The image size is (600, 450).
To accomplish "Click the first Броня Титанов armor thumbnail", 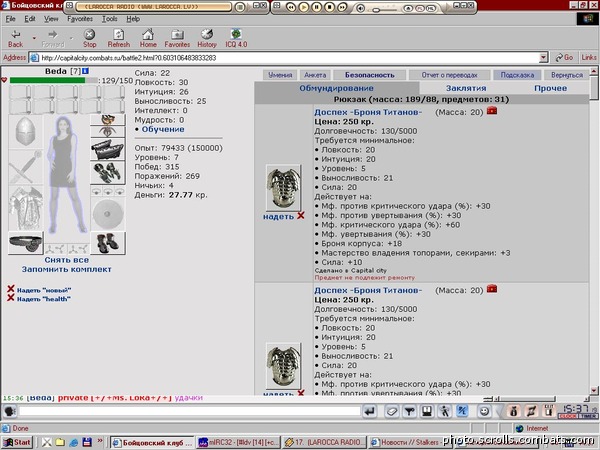I will [283, 188].
